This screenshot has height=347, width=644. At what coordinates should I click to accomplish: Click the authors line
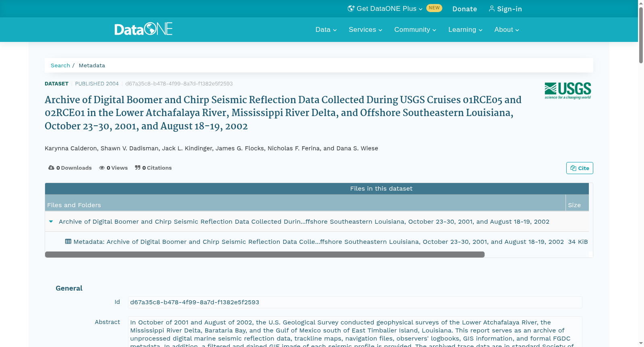tap(211, 148)
